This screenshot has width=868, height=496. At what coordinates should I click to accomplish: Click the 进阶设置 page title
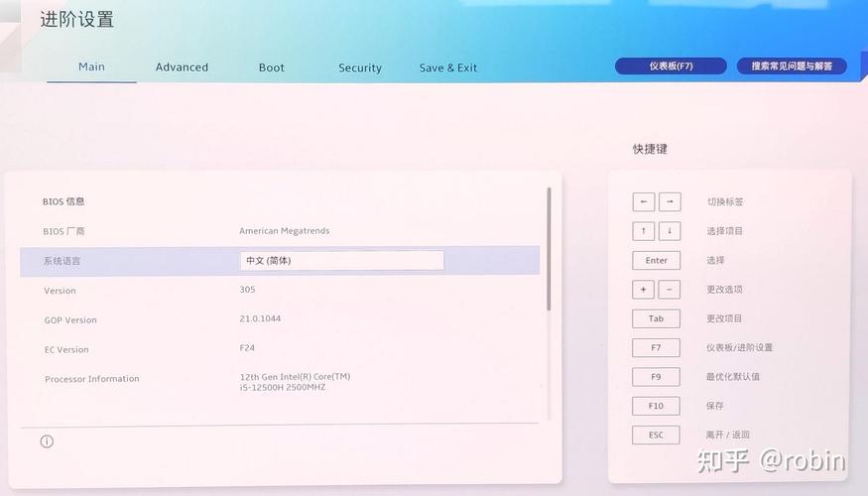[77, 20]
